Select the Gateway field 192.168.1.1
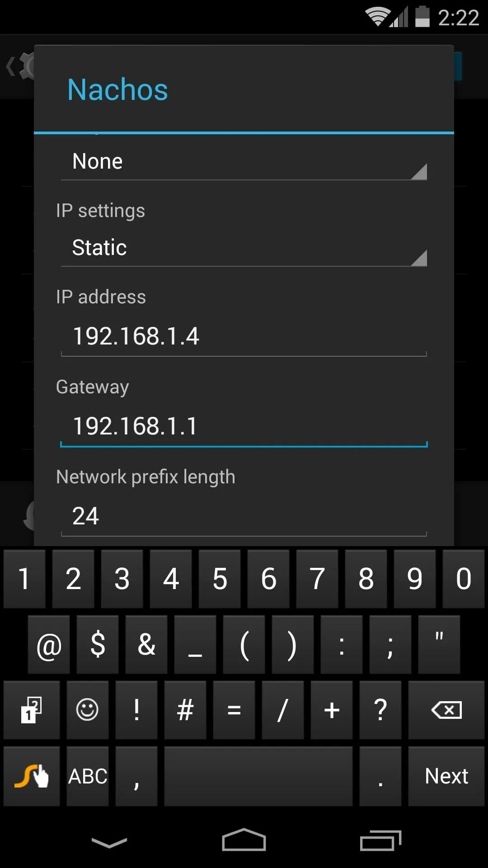488x868 pixels. 244,427
